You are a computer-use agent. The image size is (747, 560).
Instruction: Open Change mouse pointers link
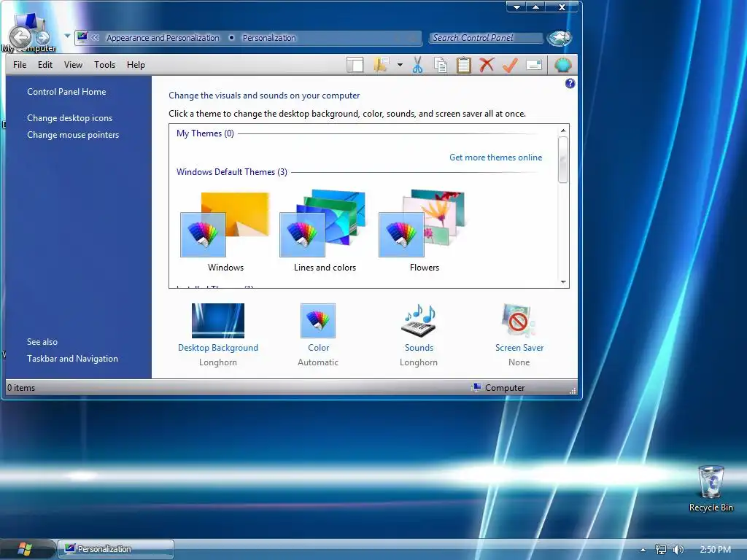click(73, 135)
